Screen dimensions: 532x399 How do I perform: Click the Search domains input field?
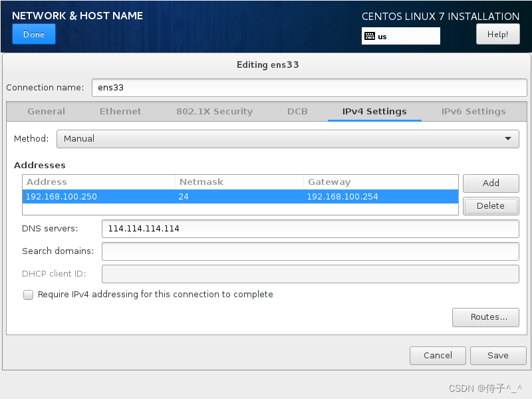pyautogui.click(x=310, y=251)
